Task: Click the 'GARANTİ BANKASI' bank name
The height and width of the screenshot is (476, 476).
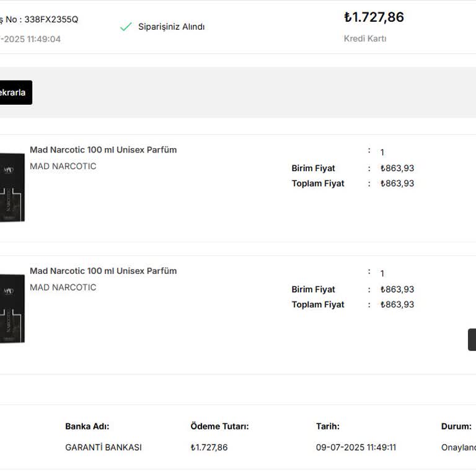Action: pos(104,447)
